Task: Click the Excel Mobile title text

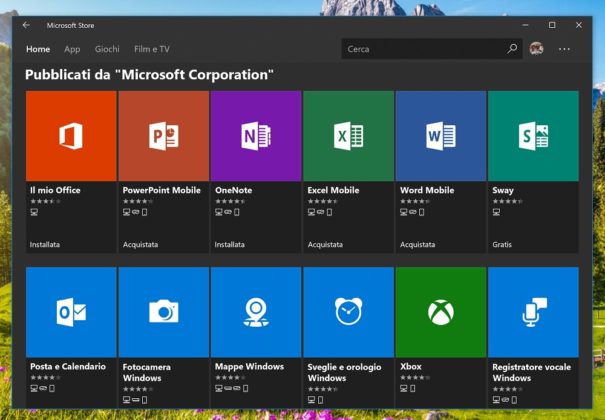Action: click(333, 190)
